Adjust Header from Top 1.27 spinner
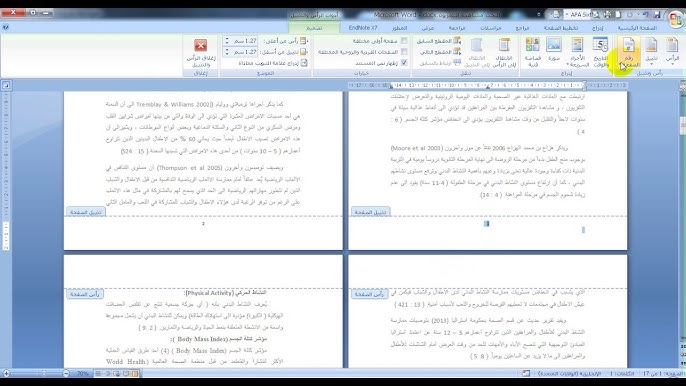The width and height of the screenshot is (686, 386). coord(240,41)
